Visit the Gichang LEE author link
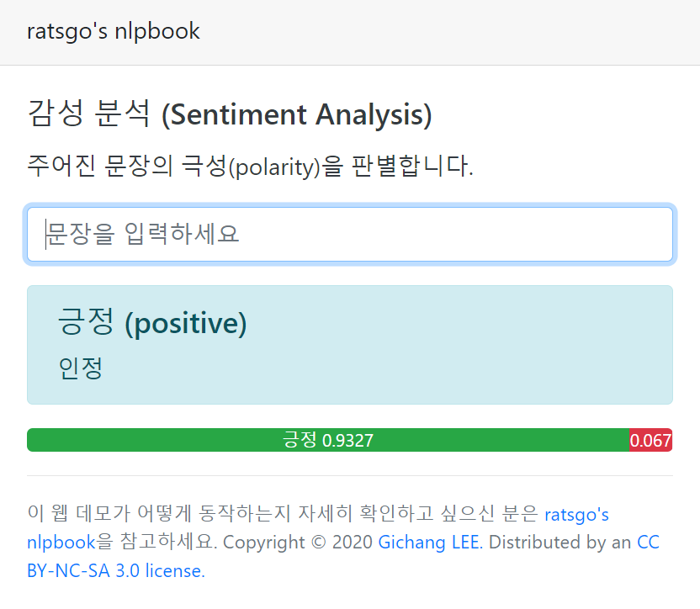This screenshot has height=609, width=700. [431, 542]
